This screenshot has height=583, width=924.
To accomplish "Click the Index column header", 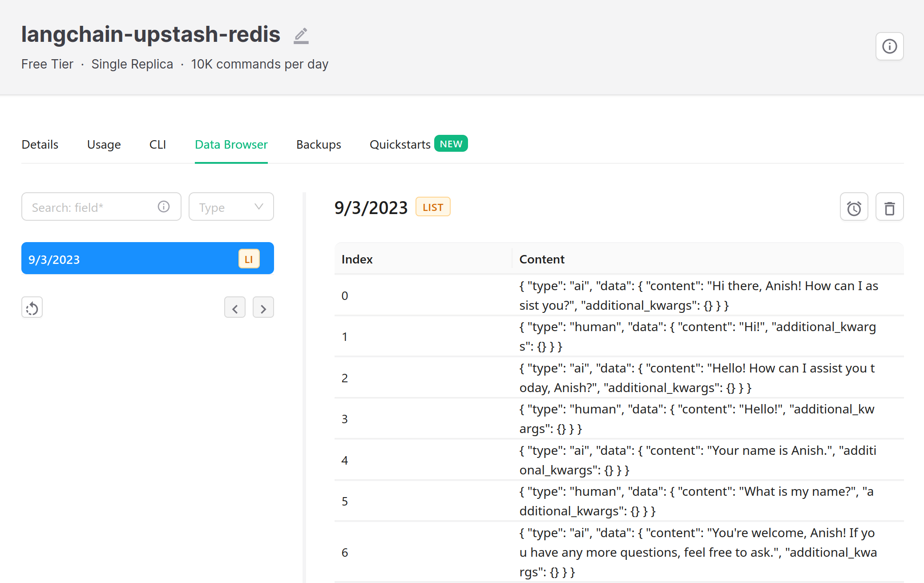I will pyautogui.click(x=357, y=259).
